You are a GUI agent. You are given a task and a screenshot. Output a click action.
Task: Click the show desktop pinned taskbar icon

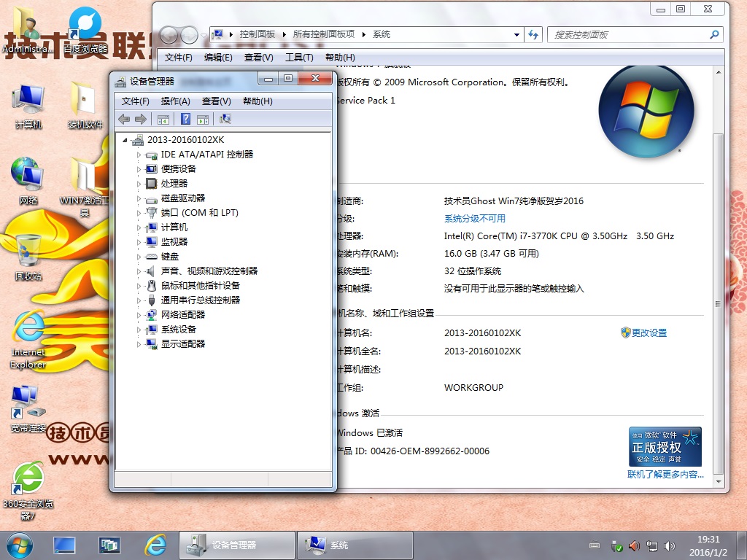(x=64, y=545)
